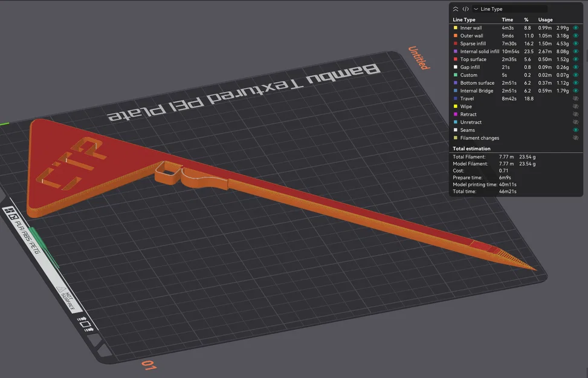Click the plate number label '01'

coord(149,365)
